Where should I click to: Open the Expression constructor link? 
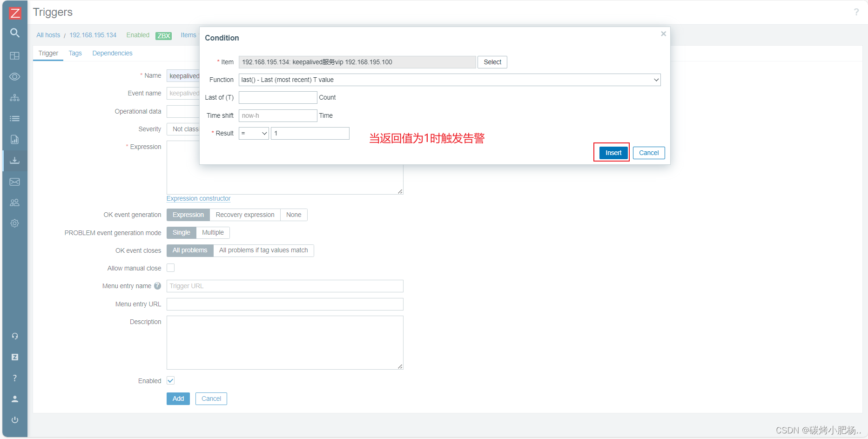199,198
